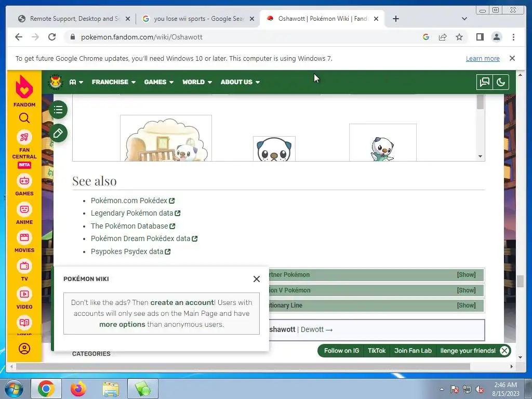Click the green edit pencil button
Viewport: 532px width, 399px height.
tap(58, 133)
